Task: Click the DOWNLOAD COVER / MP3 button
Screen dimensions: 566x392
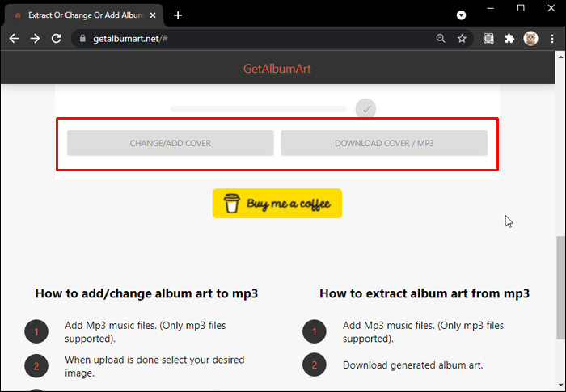Action: (x=384, y=143)
